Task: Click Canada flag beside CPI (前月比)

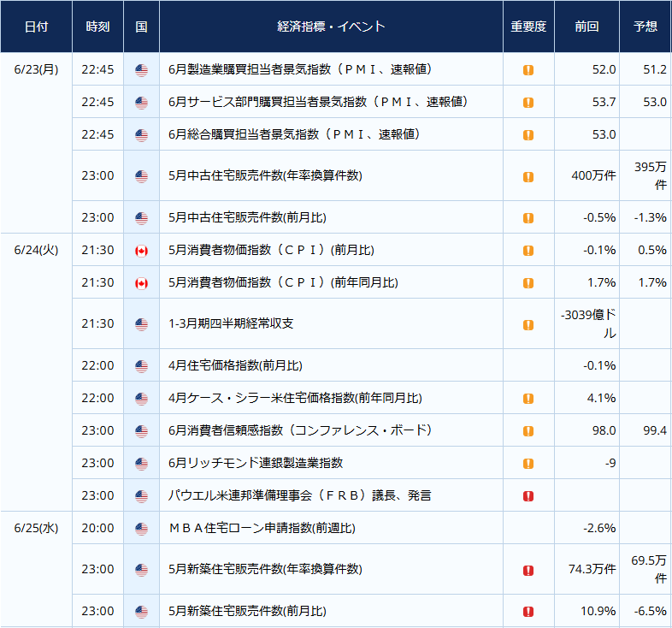Action: click(x=141, y=251)
